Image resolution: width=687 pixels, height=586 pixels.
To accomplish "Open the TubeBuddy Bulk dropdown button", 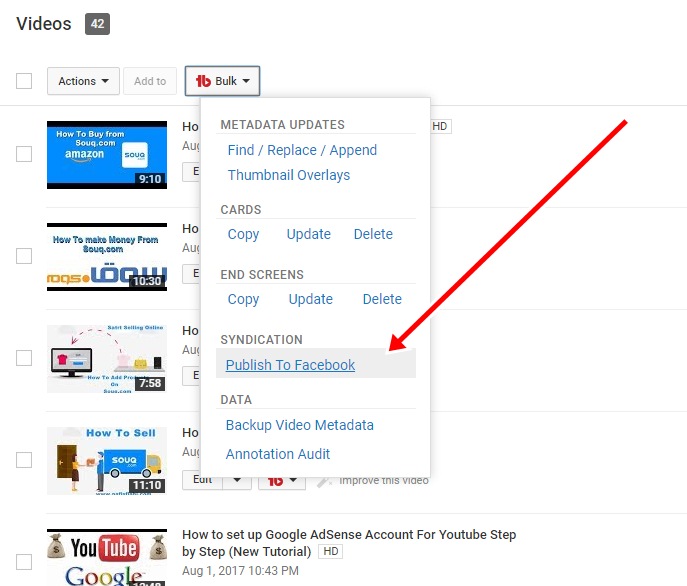I will [x=222, y=81].
